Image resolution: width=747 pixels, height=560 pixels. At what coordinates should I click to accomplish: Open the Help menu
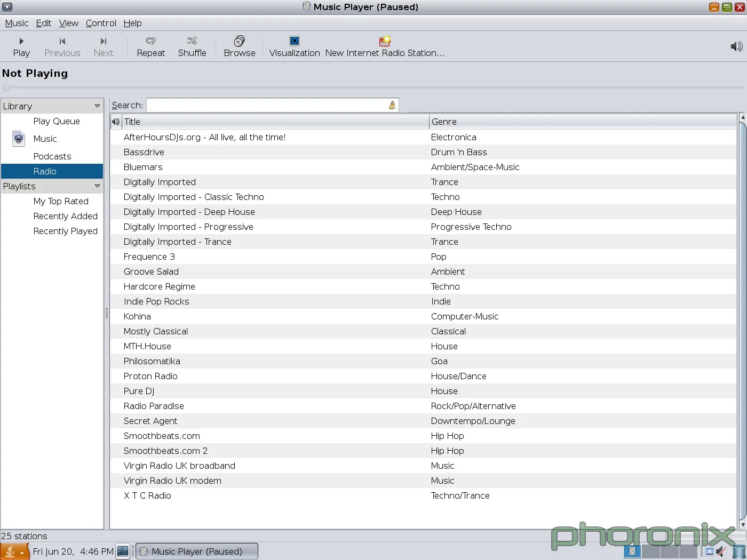click(x=132, y=23)
